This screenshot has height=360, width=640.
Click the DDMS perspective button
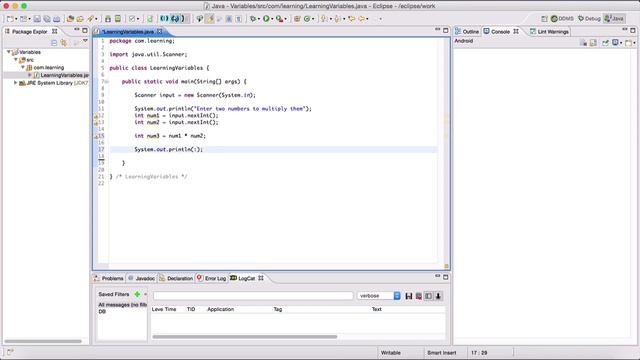click(562, 19)
